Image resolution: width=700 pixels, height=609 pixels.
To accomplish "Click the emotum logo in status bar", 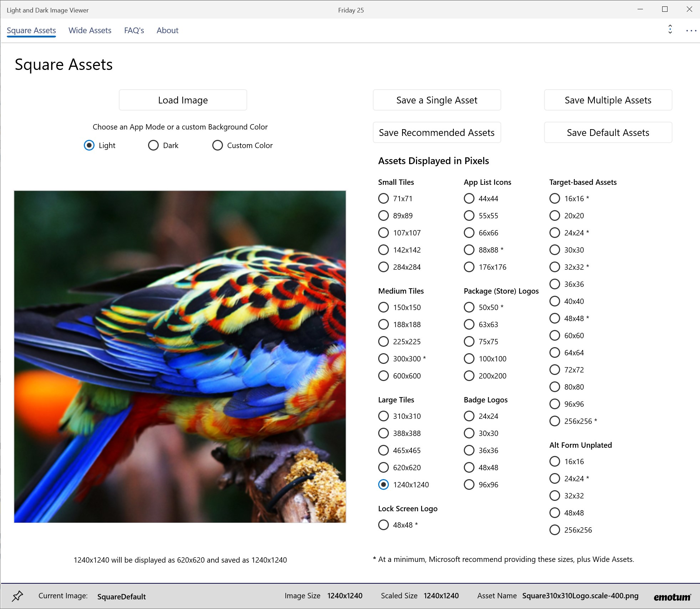I will point(672,597).
